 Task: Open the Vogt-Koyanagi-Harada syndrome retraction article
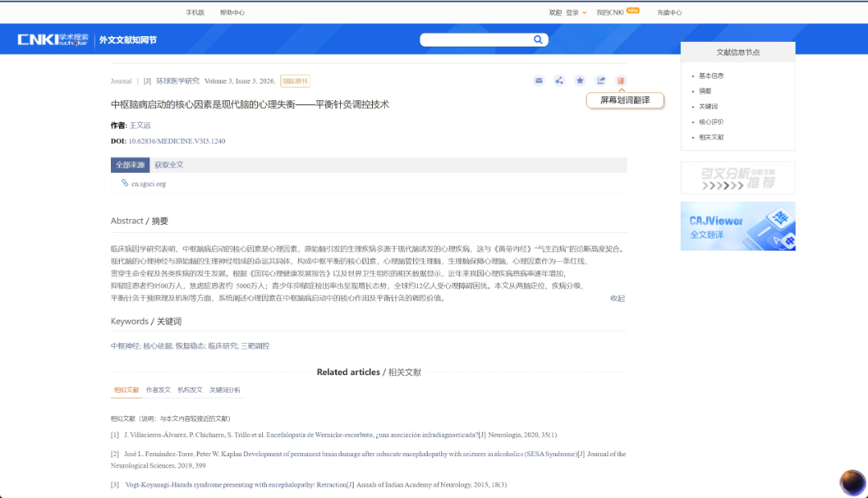click(x=235, y=484)
